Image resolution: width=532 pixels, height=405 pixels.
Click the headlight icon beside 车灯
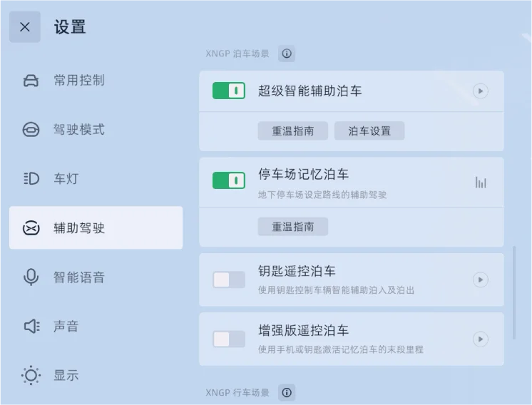tap(31, 178)
